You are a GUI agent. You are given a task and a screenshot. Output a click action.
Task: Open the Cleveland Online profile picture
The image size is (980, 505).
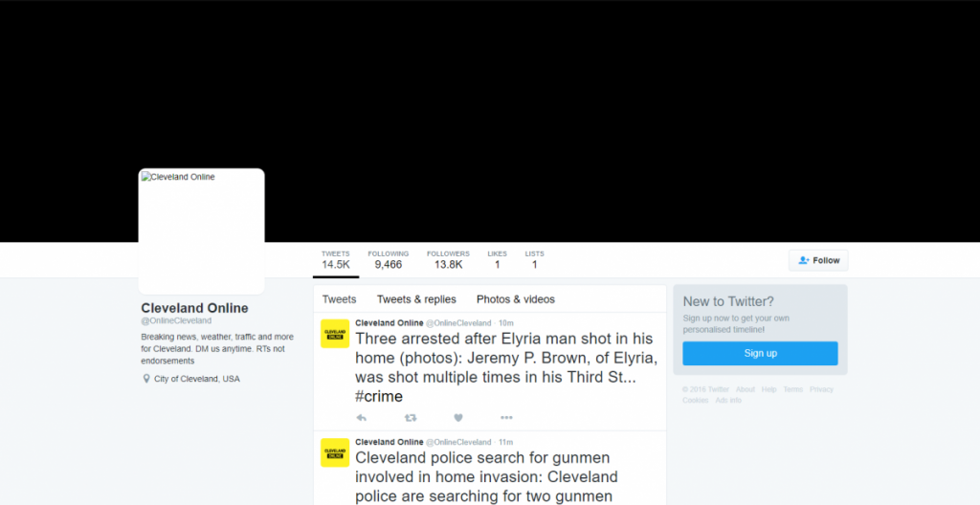(x=201, y=231)
